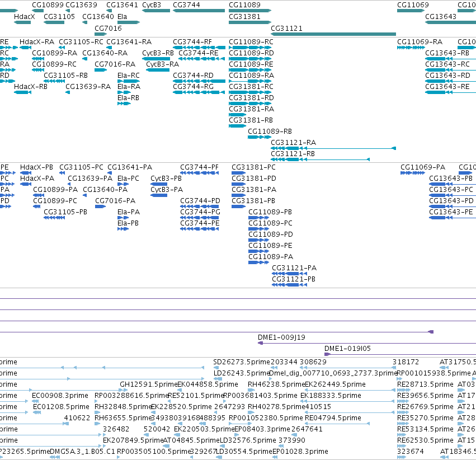
Task: Select the GH12591.5prime EST label
Action: click(x=148, y=384)
